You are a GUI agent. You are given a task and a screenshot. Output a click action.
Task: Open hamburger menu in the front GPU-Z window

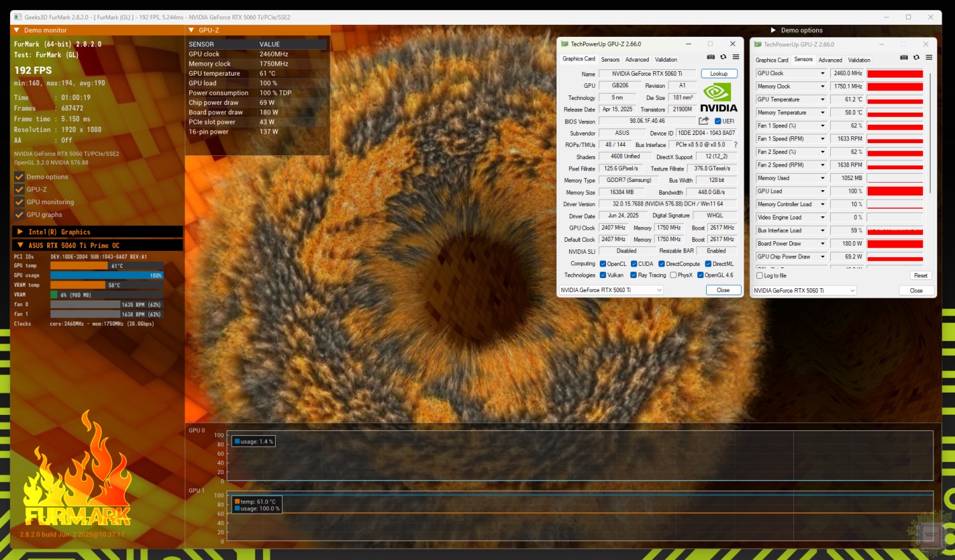click(x=735, y=57)
